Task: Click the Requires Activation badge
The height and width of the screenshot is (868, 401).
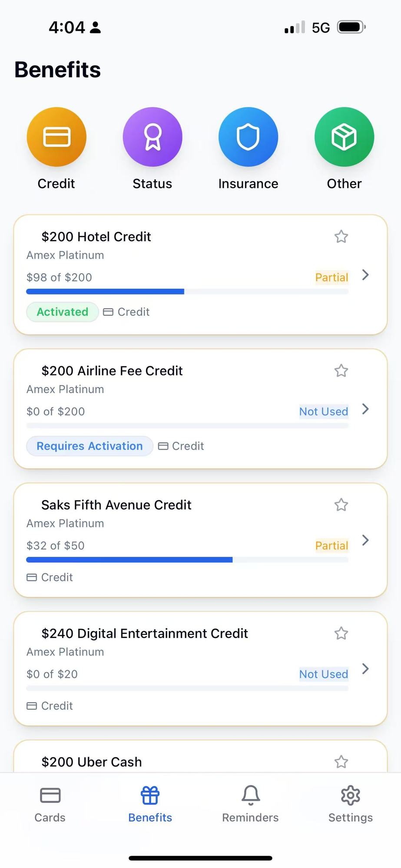Action: 89,446
